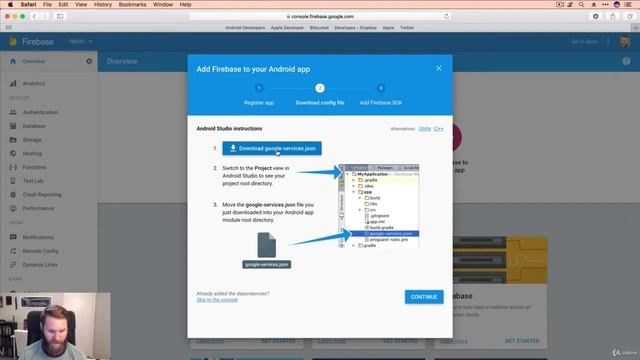Image resolution: width=640 pixels, height=360 pixels.
Task: Open the Remote Config icon
Action: (13, 251)
